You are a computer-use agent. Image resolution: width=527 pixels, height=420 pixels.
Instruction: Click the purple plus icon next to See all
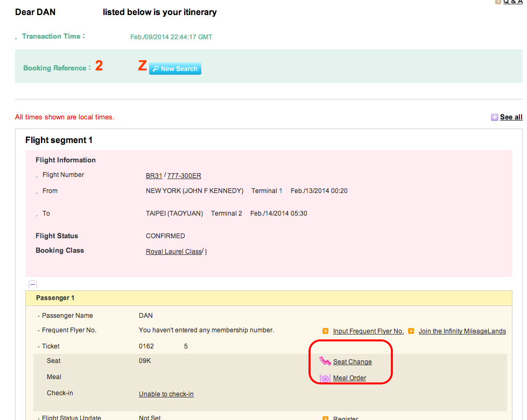pyautogui.click(x=494, y=117)
